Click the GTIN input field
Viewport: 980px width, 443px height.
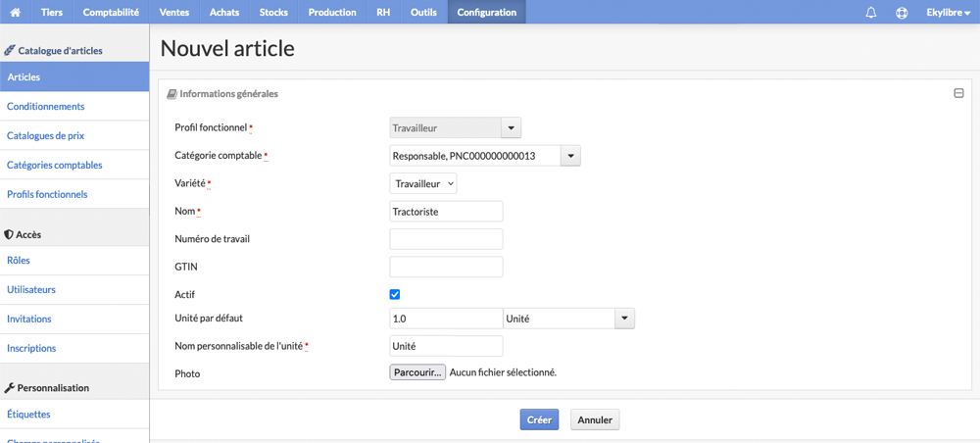point(446,267)
